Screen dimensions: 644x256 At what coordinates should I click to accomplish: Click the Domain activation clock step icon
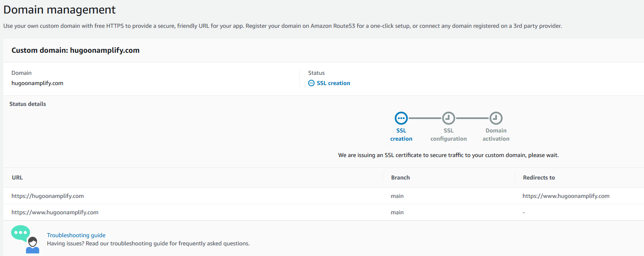coord(496,118)
